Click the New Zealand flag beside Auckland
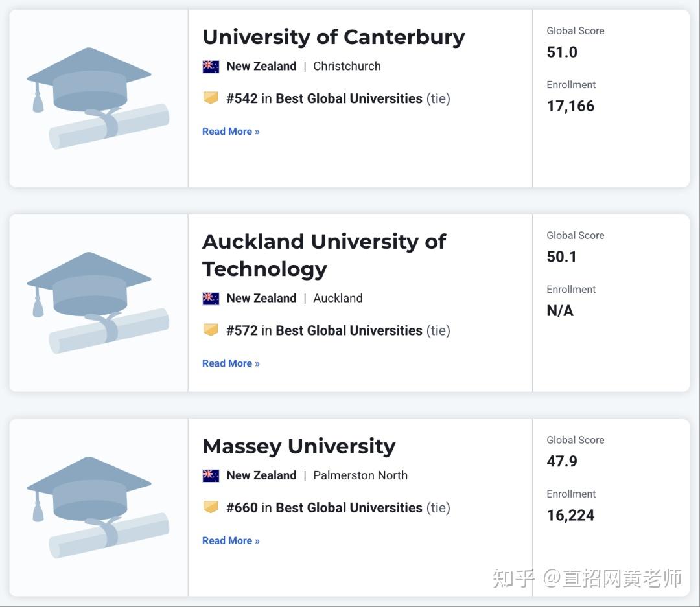Viewport: 700px width, 607px height. (x=211, y=299)
